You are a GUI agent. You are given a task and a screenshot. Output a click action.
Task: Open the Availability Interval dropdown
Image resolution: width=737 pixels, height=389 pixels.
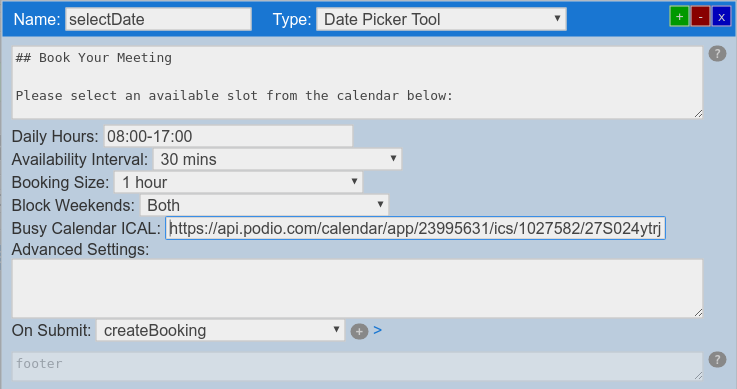[277, 159]
